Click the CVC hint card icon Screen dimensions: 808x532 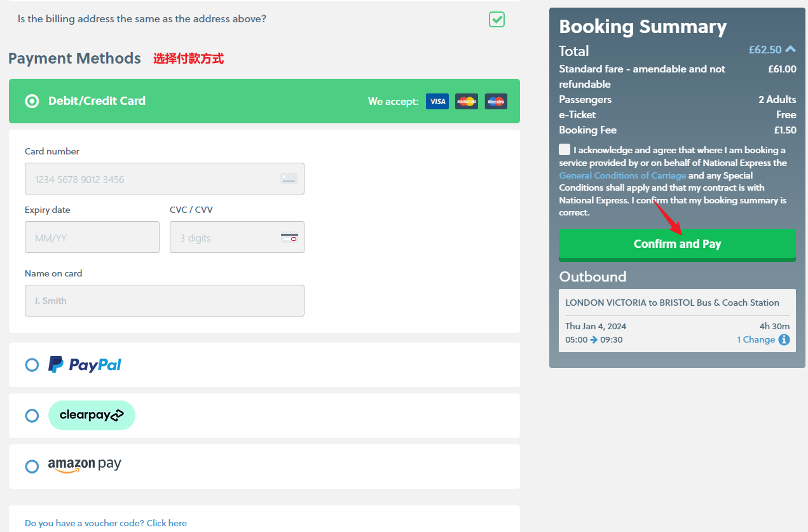click(289, 238)
